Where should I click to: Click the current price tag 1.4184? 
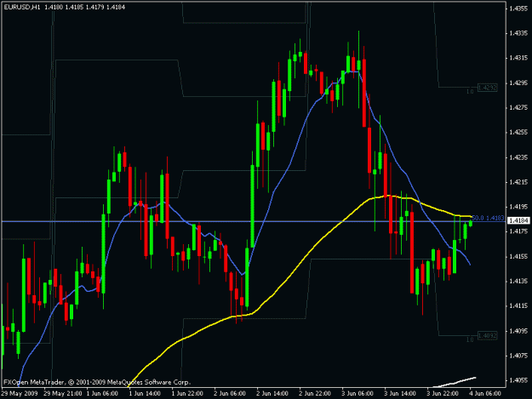coord(518,220)
